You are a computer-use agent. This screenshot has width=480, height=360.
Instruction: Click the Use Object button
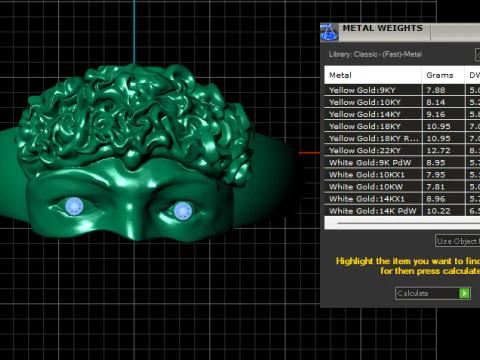[x=457, y=241]
